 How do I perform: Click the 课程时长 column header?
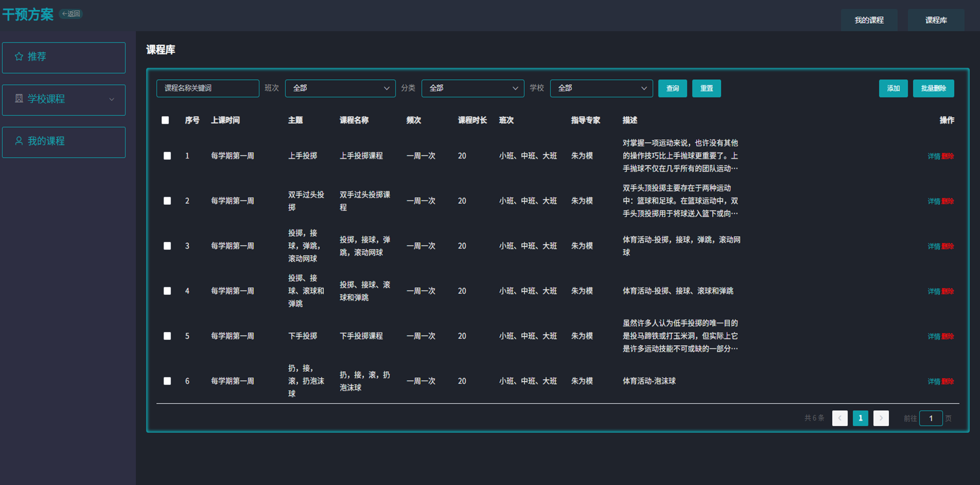coord(472,120)
